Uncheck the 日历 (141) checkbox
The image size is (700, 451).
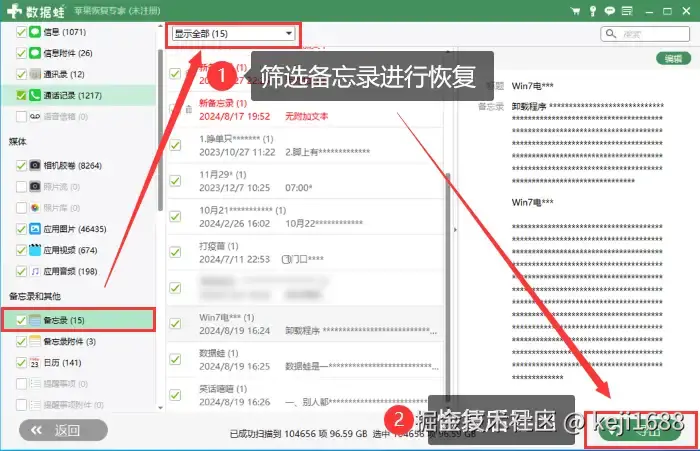coord(21,363)
